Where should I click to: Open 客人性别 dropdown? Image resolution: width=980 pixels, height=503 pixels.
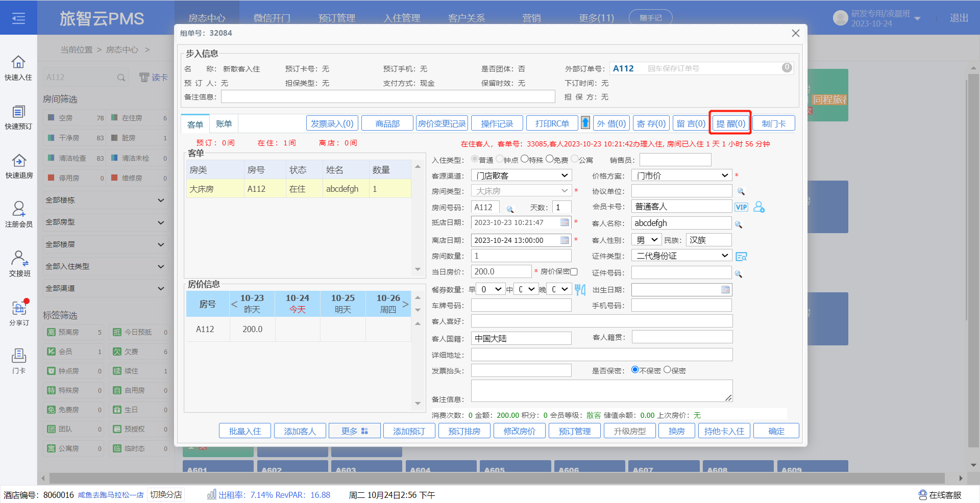coord(647,240)
